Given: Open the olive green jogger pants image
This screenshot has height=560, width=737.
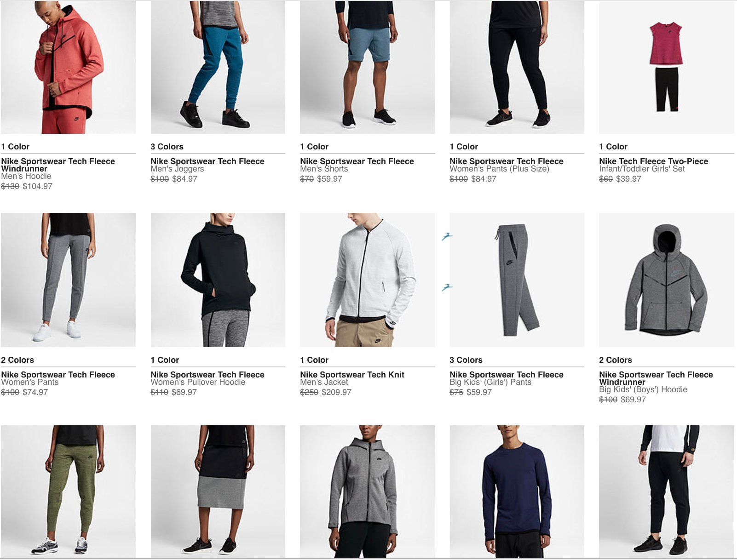Looking at the screenshot, I should point(68,491).
